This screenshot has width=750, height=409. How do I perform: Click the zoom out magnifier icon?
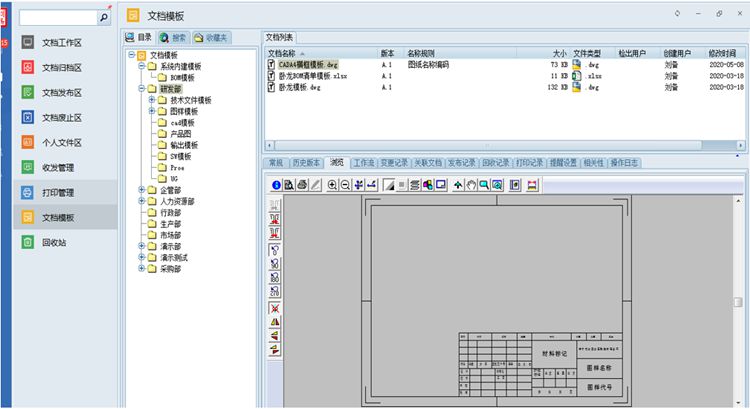tap(346, 185)
